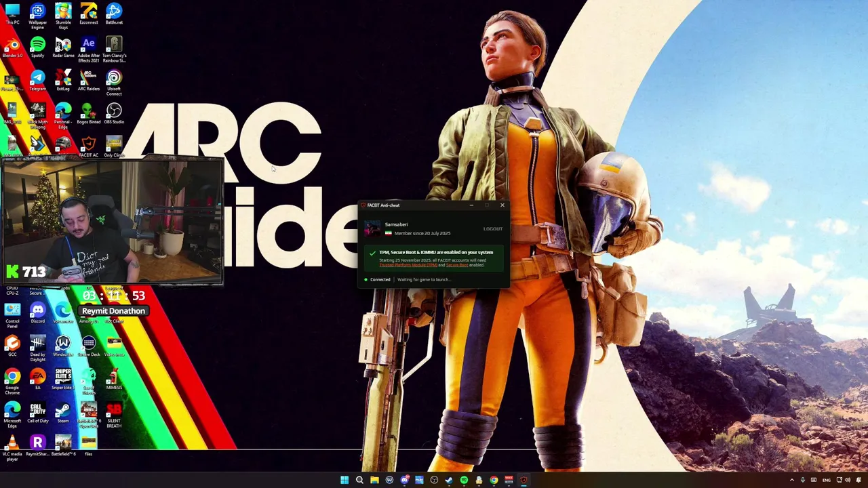Open the ARC Raiders desktop shortcut
868x488 pixels.
[88, 81]
